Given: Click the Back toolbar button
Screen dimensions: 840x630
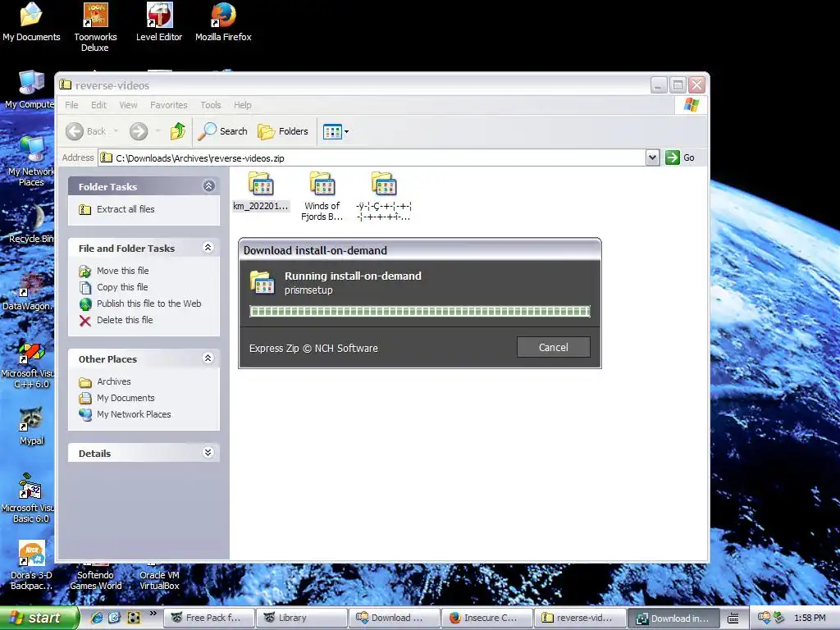Looking at the screenshot, I should tap(85, 131).
